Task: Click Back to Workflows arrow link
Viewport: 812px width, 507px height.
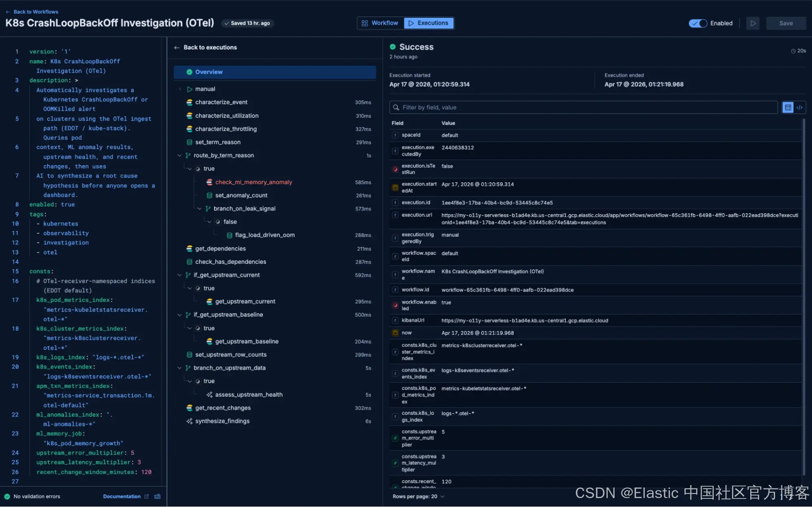Action: pos(32,11)
